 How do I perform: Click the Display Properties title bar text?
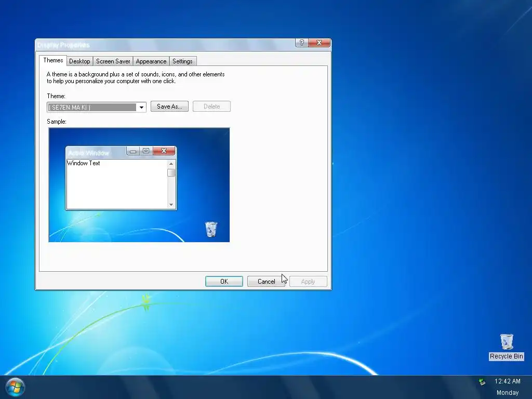[x=63, y=45]
